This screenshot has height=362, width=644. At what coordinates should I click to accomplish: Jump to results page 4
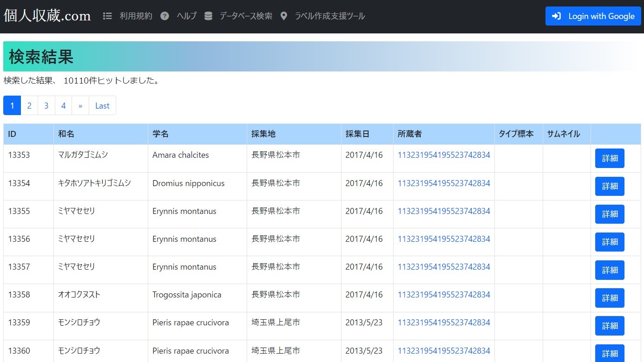click(x=63, y=106)
